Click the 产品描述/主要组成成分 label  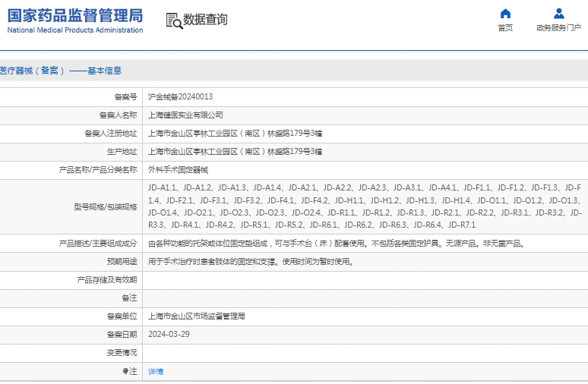98,244
